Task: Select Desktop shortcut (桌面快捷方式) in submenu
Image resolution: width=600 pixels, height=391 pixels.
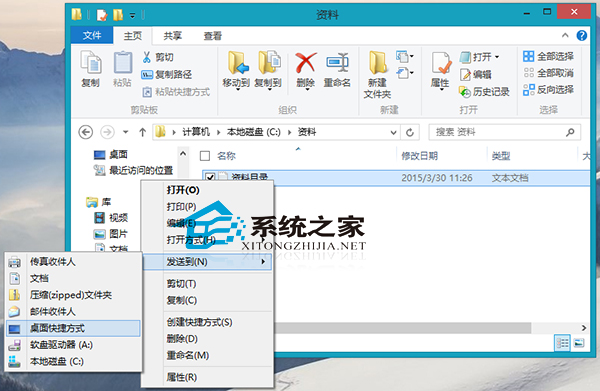Action: pyautogui.click(x=73, y=328)
